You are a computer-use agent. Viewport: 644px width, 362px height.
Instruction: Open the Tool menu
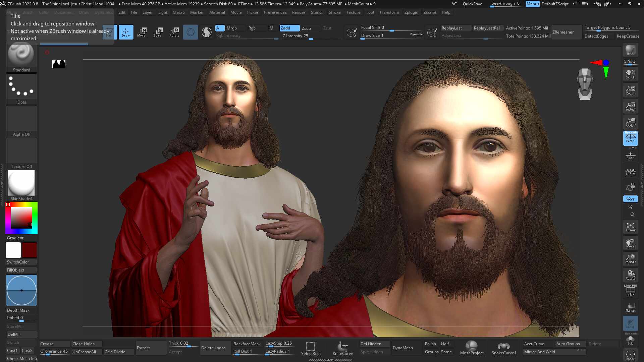coord(370,12)
